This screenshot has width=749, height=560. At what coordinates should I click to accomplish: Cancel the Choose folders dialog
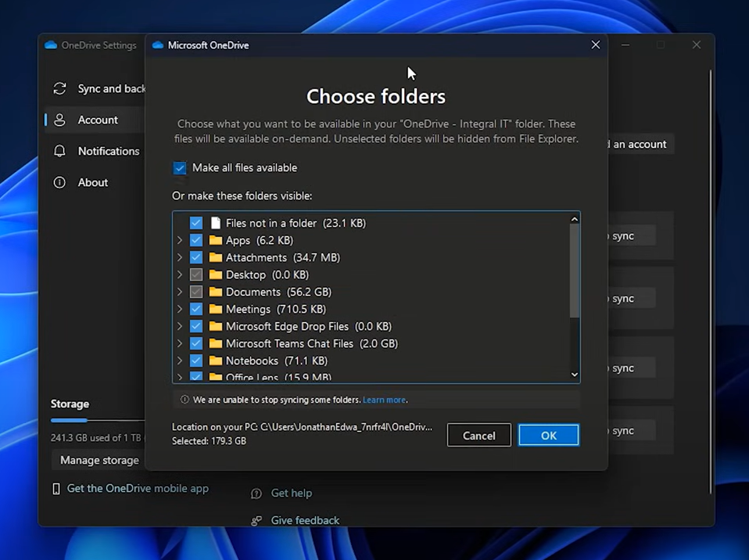(x=479, y=436)
